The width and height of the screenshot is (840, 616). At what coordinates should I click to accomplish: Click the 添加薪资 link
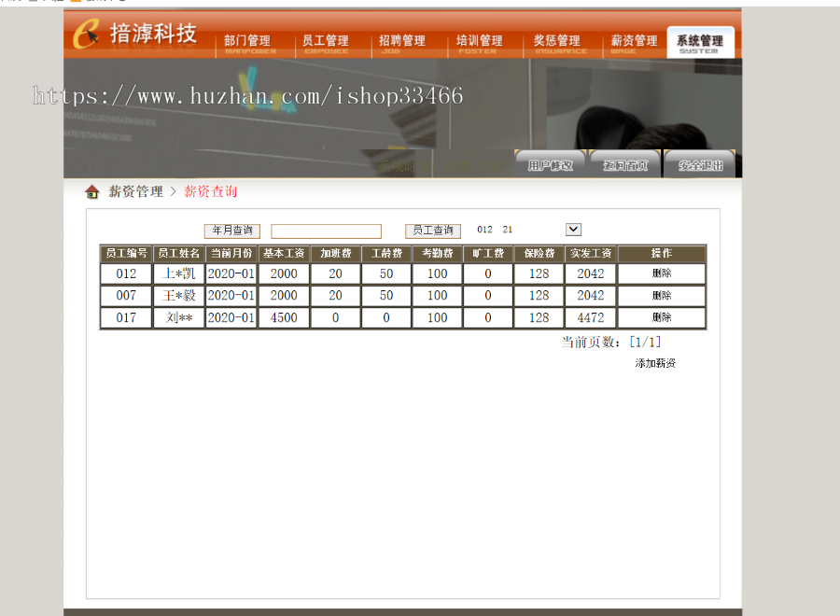point(655,363)
